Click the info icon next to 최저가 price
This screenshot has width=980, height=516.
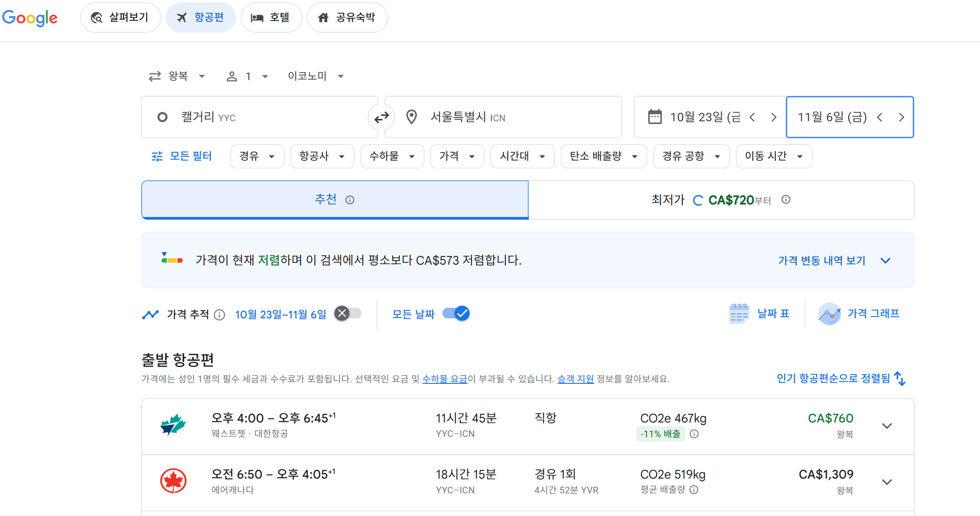click(x=786, y=199)
